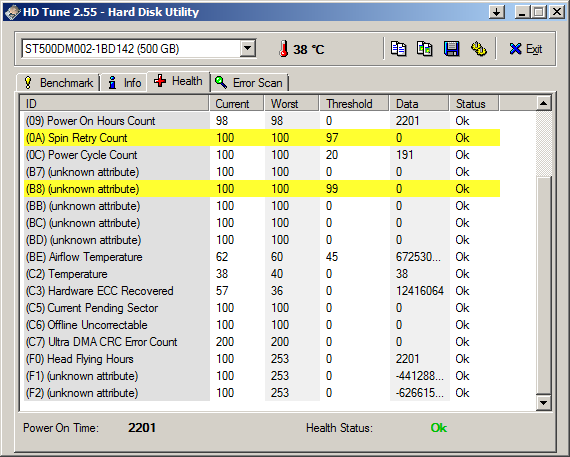Screen dimensions: 570x457
Task: Click the ST500DM002-1BD142 drive combo box
Action: (x=139, y=48)
